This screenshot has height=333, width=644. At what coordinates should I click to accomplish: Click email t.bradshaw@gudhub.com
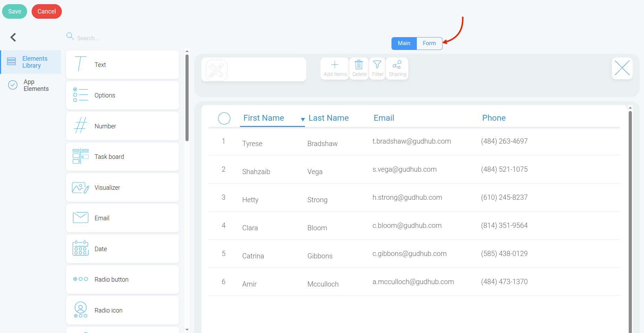pyautogui.click(x=412, y=141)
